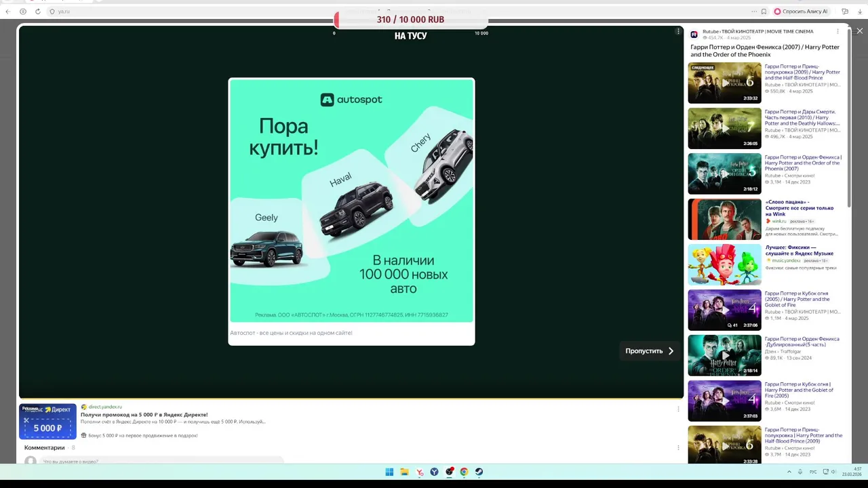Screen dimensions: 868x488
Task: Go back using the browser back arrow
Action: click(8, 12)
